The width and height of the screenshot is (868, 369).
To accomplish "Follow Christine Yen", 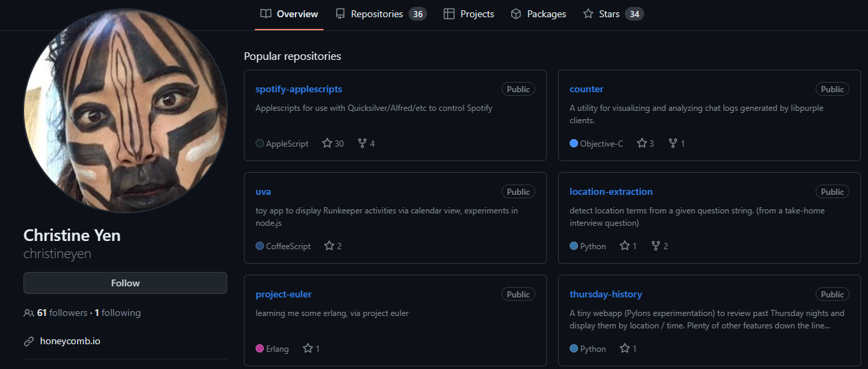I will 125,283.
